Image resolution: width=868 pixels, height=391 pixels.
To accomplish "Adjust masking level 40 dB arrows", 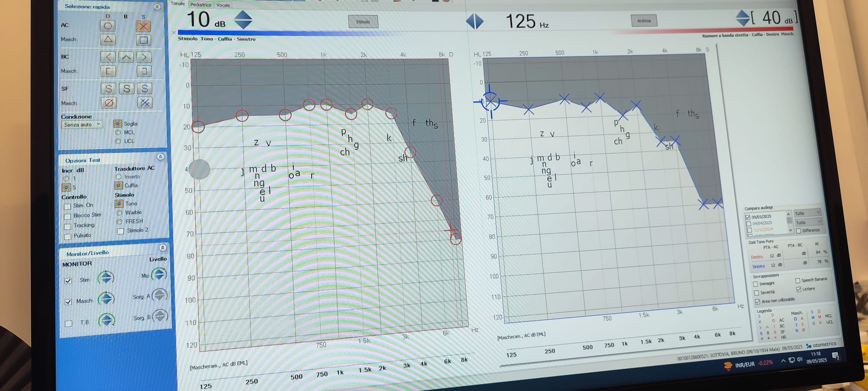I will coord(743,18).
